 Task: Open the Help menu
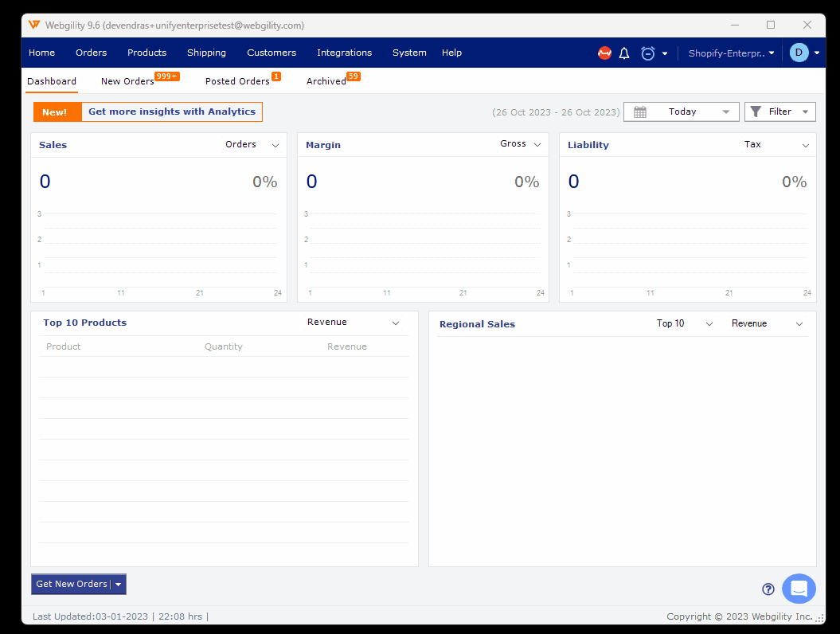tap(451, 53)
